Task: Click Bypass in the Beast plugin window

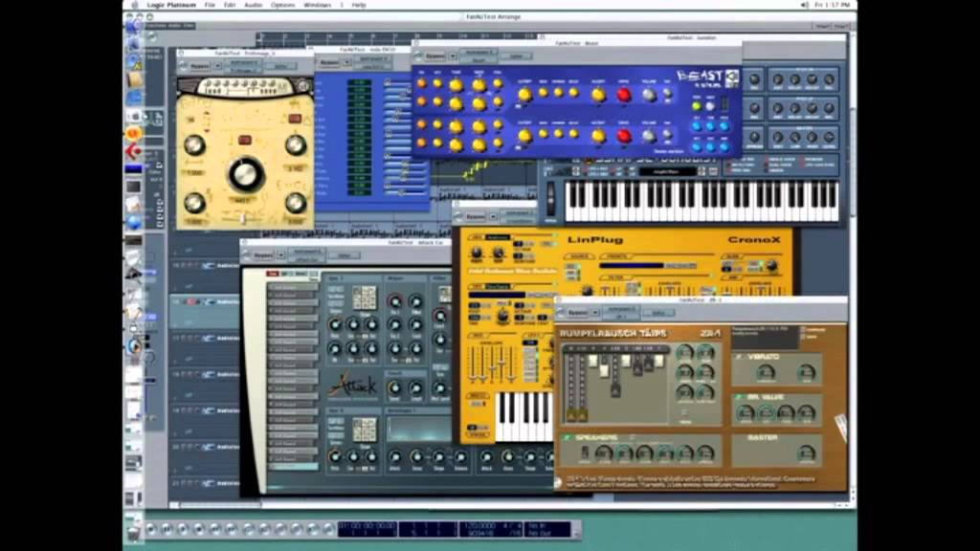Action: [x=435, y=56]
